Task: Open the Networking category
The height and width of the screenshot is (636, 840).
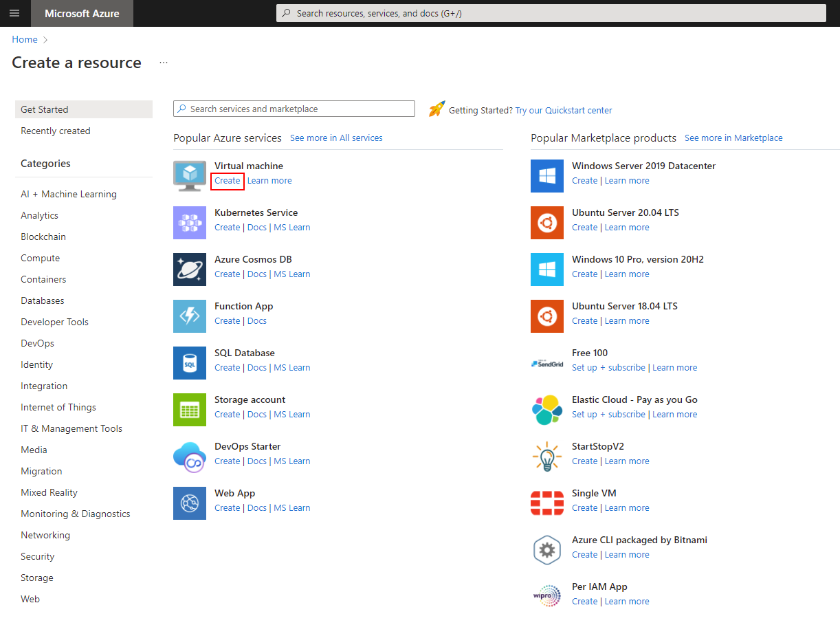Action: click(45, 535)
